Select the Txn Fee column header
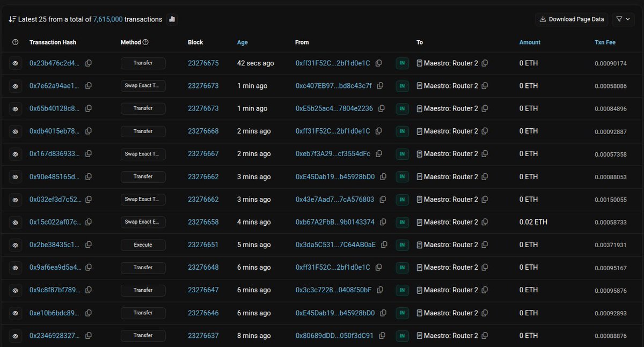This screenshot has width=644, height=347. coord(605,42)
